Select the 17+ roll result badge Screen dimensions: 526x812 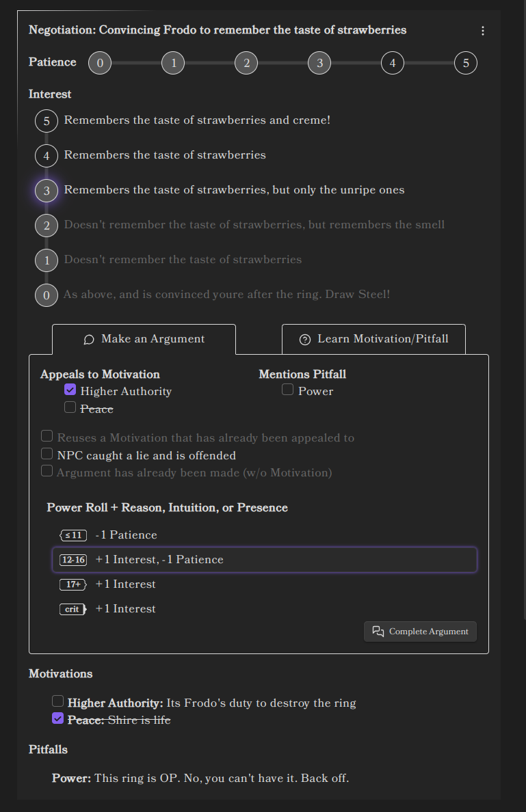(x=73, y=584)
